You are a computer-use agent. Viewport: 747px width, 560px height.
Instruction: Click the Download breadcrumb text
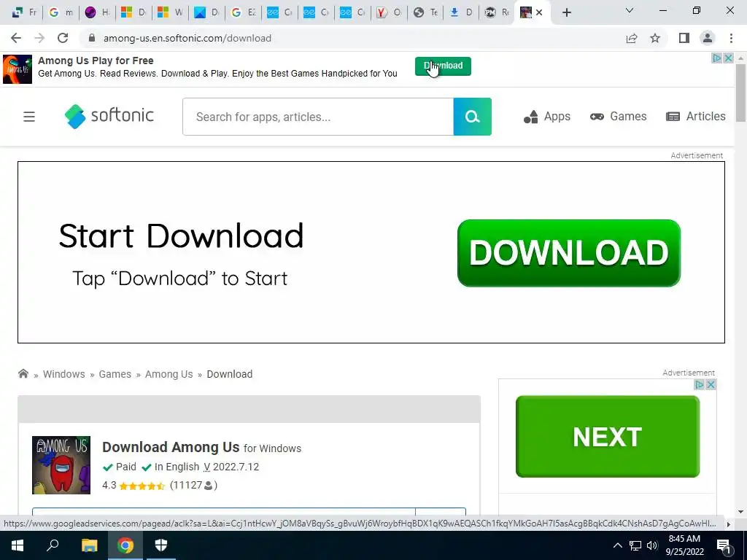(x=230, y=374)
